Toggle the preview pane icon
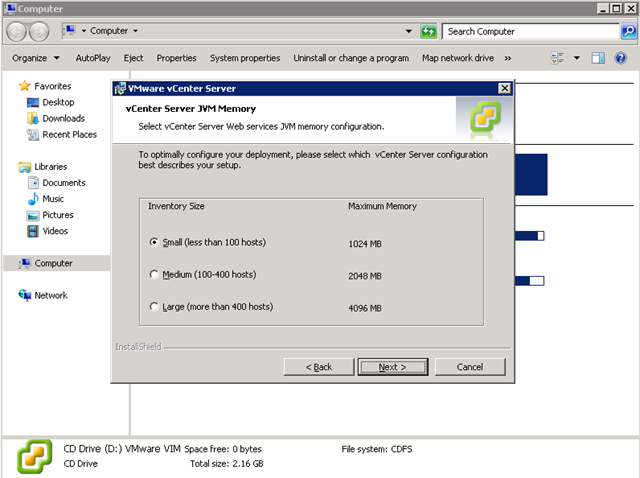 coord(598,58)
